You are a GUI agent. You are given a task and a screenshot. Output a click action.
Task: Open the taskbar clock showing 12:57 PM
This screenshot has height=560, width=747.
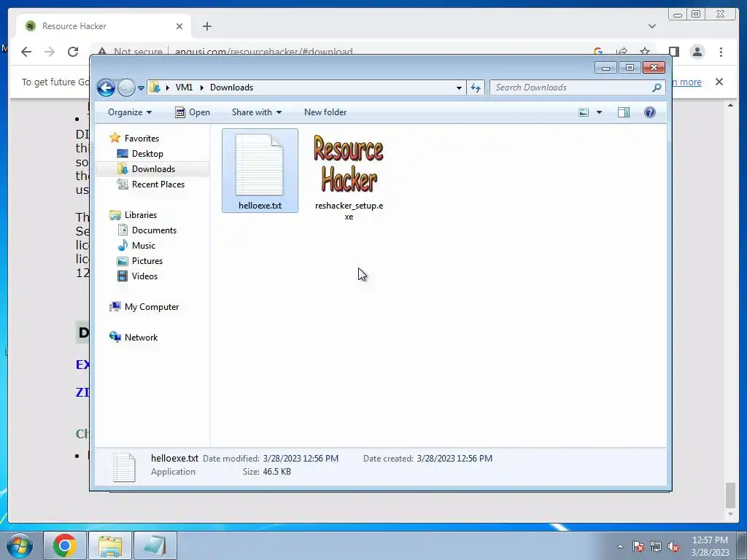click(x=710, y=546)
